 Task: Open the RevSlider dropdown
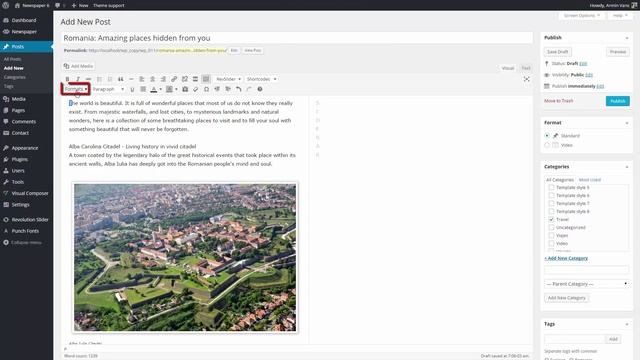(228, 79)
